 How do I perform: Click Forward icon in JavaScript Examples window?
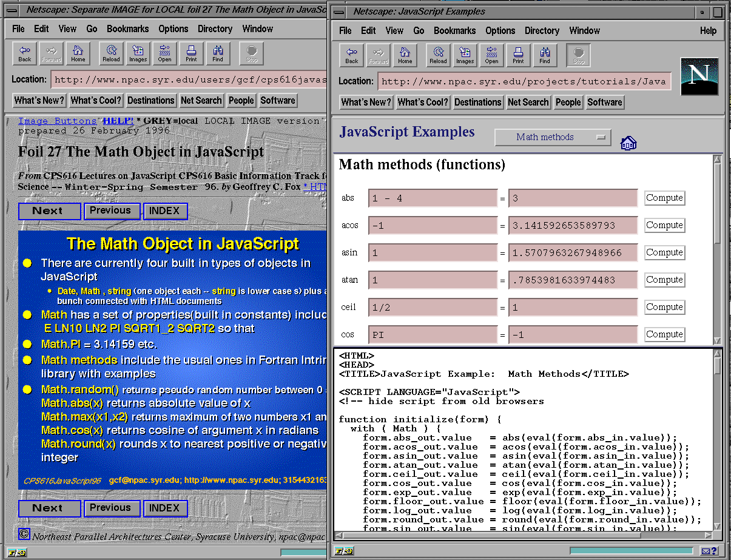[379, 55]
